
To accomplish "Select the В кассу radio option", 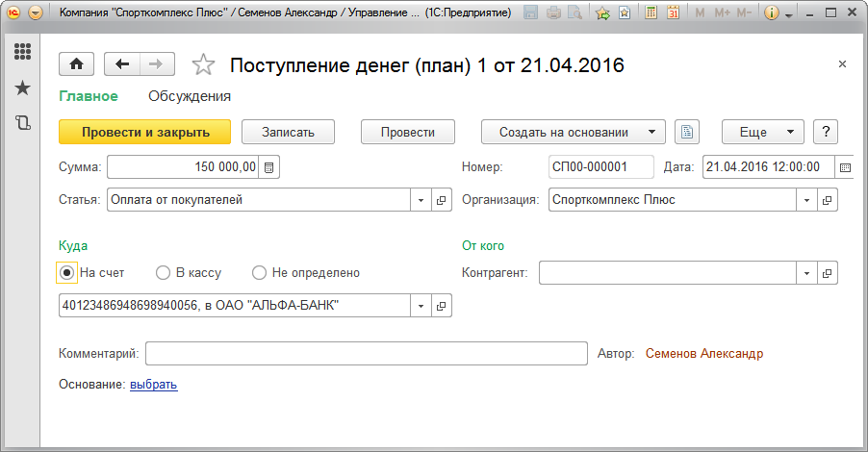I will 163,273.
